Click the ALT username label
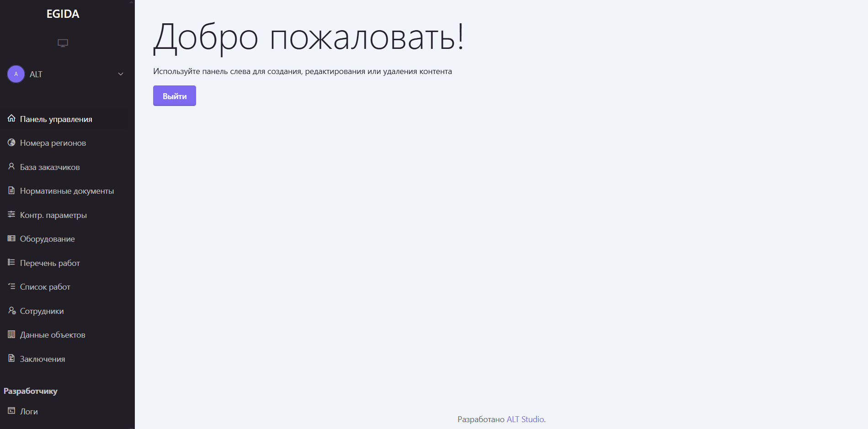The width and height of the screenshot is (868, 429). pyautogui.click(x=36, y=74)
